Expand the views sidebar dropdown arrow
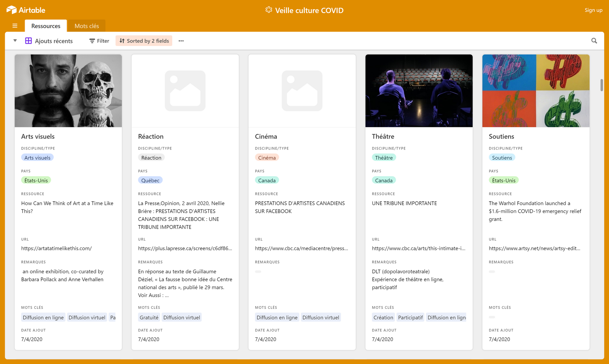Screen dimensions: 609x364 coord(15,41)
